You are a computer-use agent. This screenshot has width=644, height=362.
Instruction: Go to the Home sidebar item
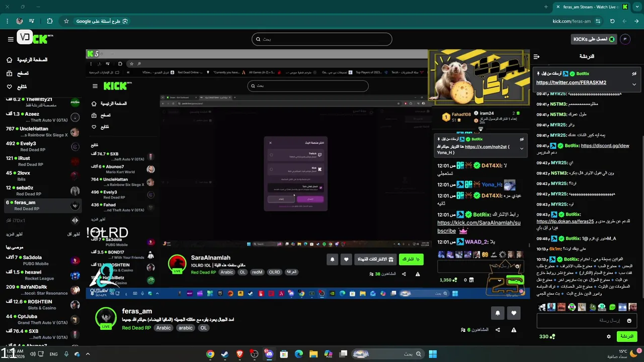(28, 60)
